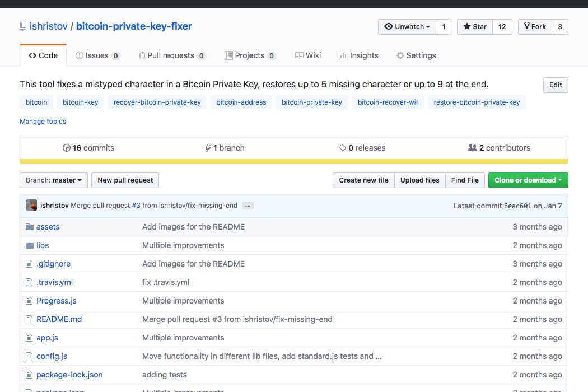
Task: Switch to the Issues tab
Action: pyautogui.click(x=97, y=55)
